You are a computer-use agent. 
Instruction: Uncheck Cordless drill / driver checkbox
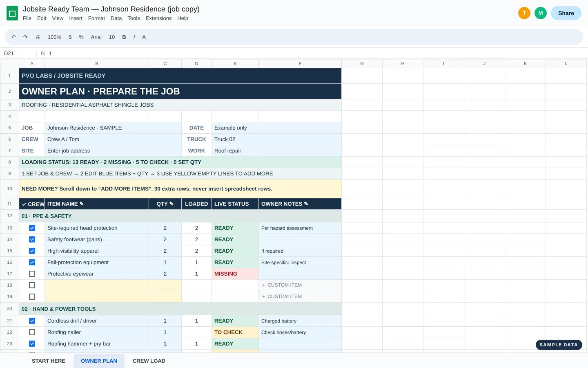click(32, 321)
